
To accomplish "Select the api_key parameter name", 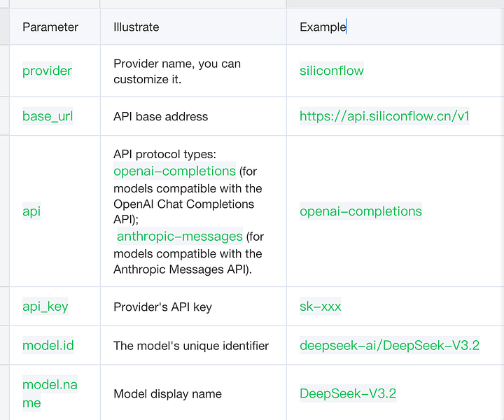I will click(45, 307).
